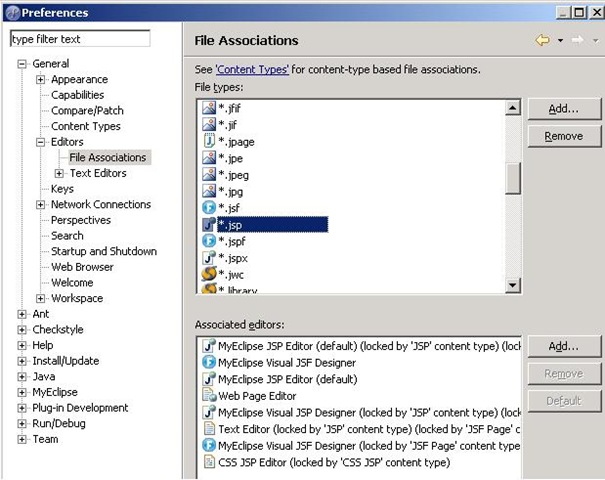Select the CSS JSP Editor entry
Viewport: 605px width, 480px height.
coord(334,462)
